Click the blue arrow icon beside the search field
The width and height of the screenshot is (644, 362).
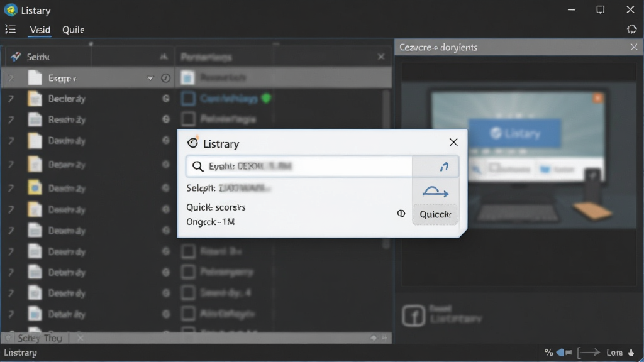click(x=444, y=166)
